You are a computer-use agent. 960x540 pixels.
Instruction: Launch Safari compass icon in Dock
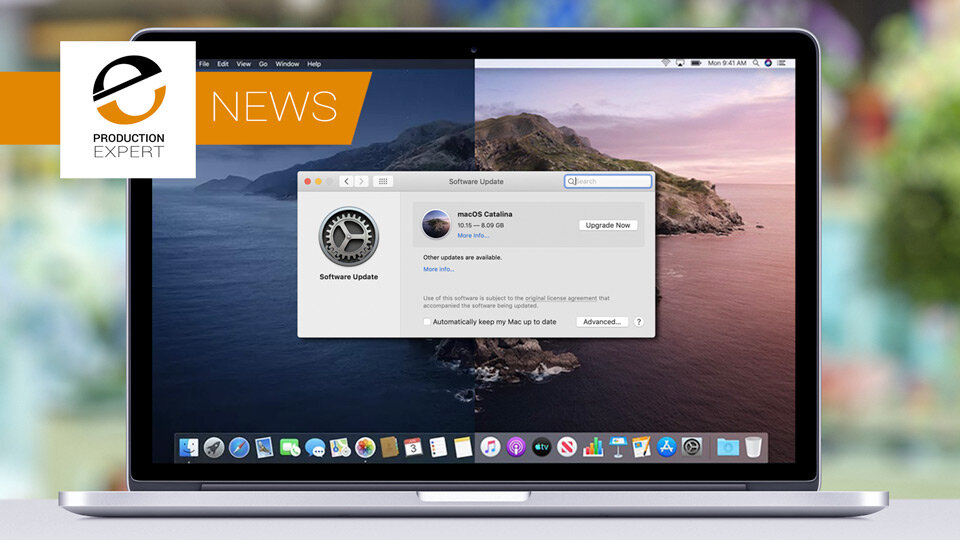click(239, 448)
